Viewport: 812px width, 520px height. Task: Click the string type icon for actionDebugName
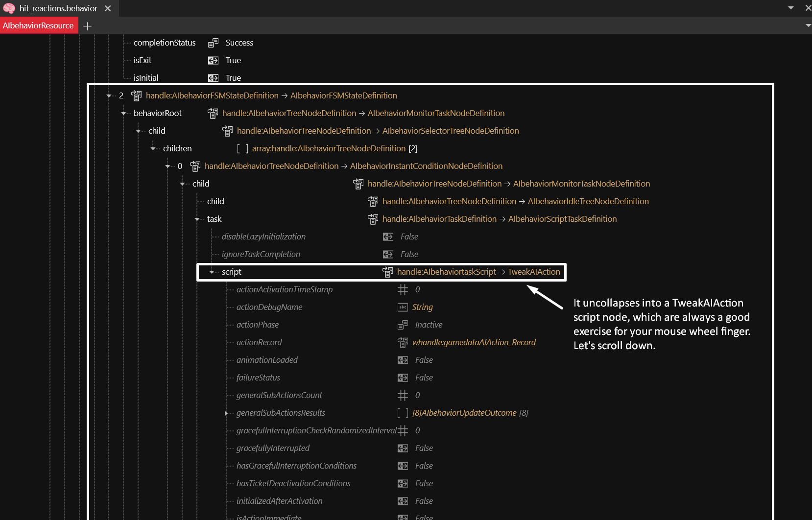tap(403, 307)
